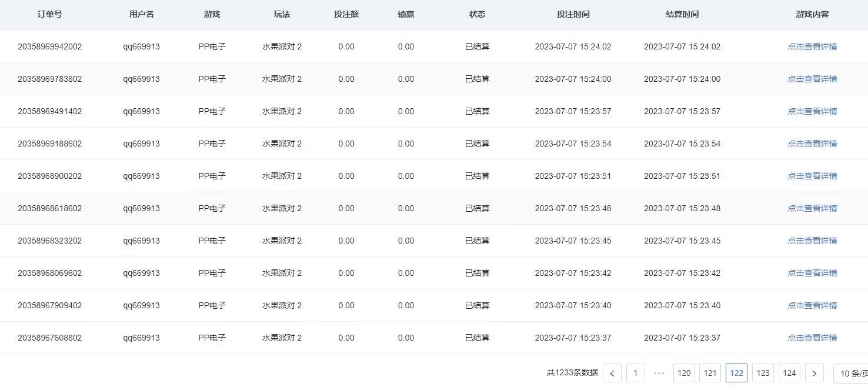Go to page 1
The height and width of the screenshot is (390, 868).
(635, 373)
